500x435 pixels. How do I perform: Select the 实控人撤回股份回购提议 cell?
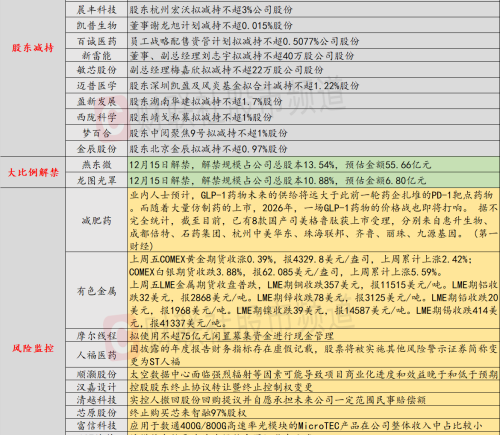coord(314,399)
